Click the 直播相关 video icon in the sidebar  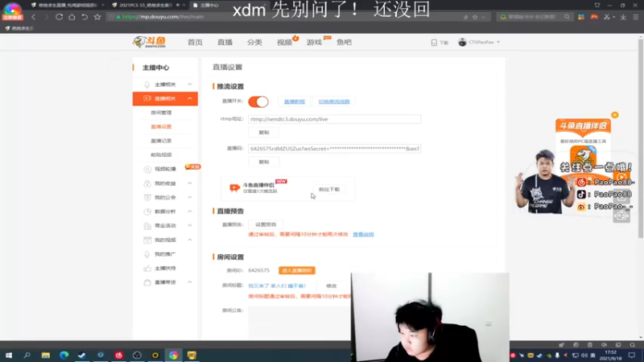147,98
